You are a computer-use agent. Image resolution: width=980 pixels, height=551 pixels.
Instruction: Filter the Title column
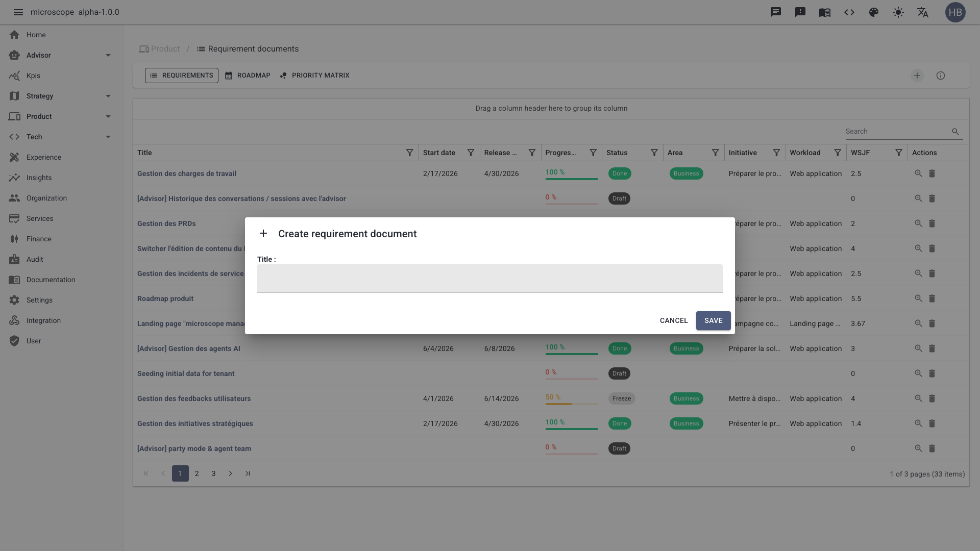tap(409, 153)
